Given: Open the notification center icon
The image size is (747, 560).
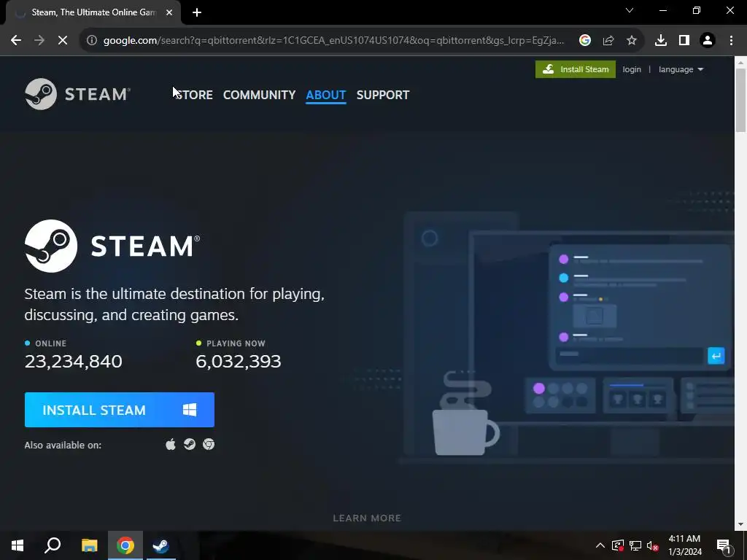Looking at the screenshot, I should tap(724, 545).
